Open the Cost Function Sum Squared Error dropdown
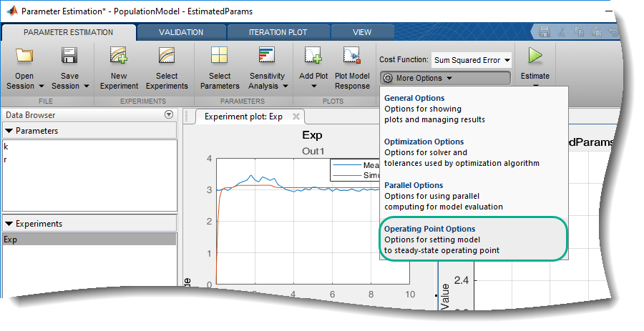Screen dimensions: 644x331 (472, 60)
